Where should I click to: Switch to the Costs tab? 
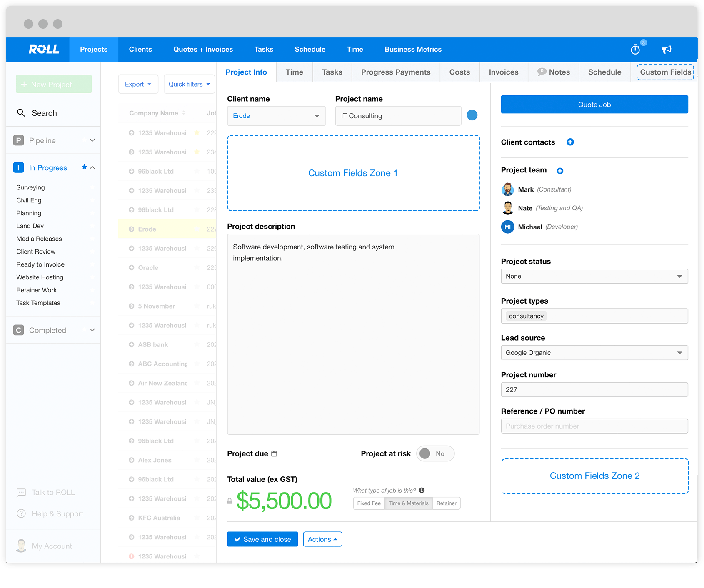click(x=459, y=72)
